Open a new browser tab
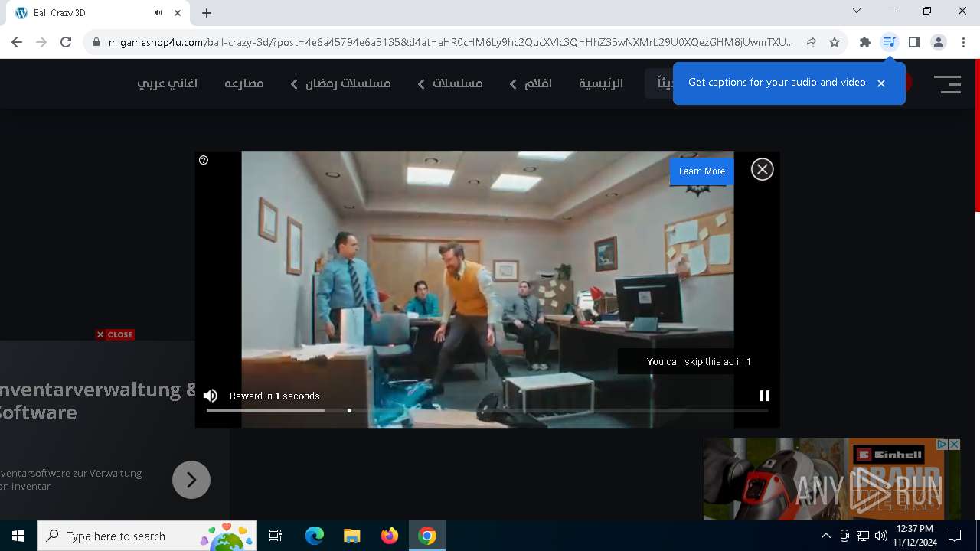This screenshot has width=980, height=551. coord(207,13)
